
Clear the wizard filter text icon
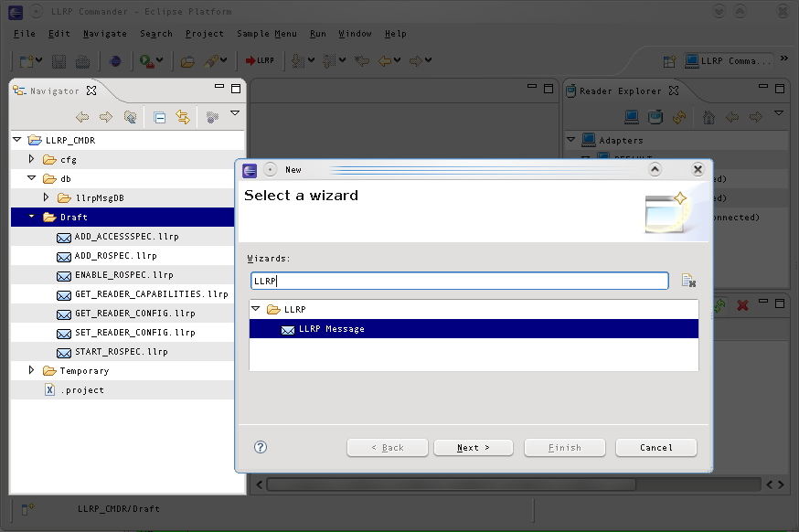tap(688, 281)
